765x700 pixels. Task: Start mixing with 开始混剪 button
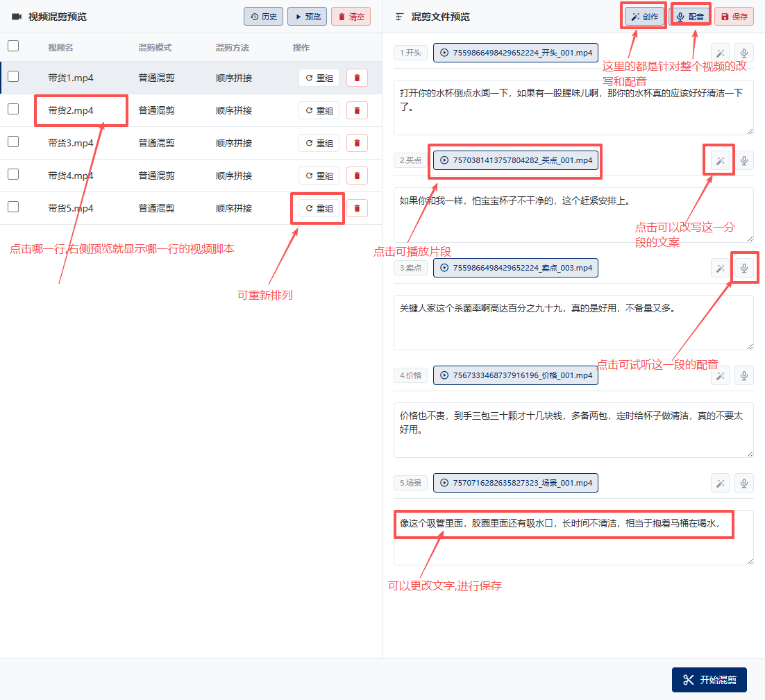[x=709, y=679]
